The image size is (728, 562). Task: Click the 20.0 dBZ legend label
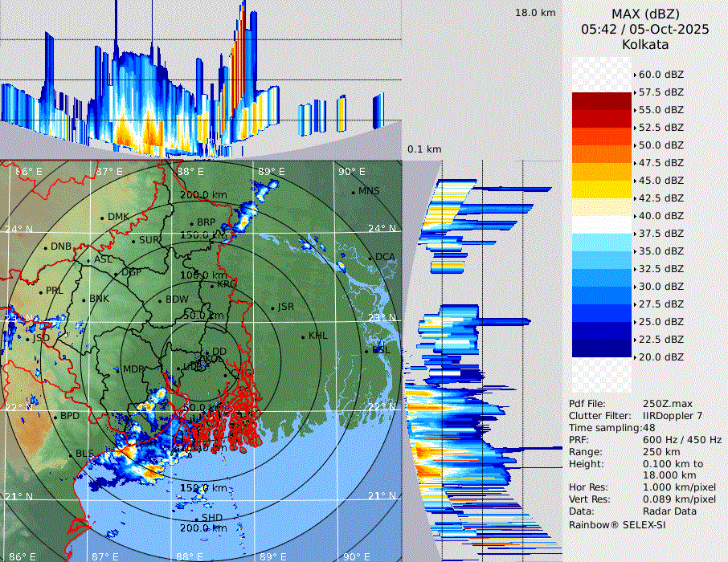coord(661,356)
